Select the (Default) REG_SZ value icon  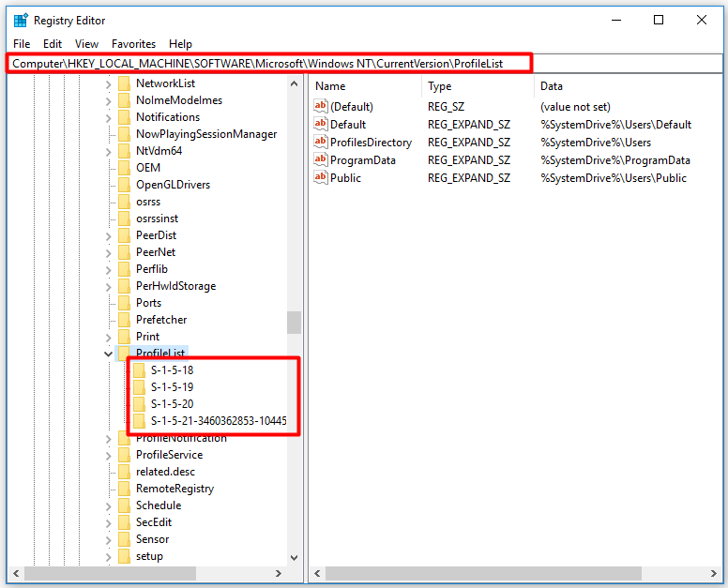[320, 106]
